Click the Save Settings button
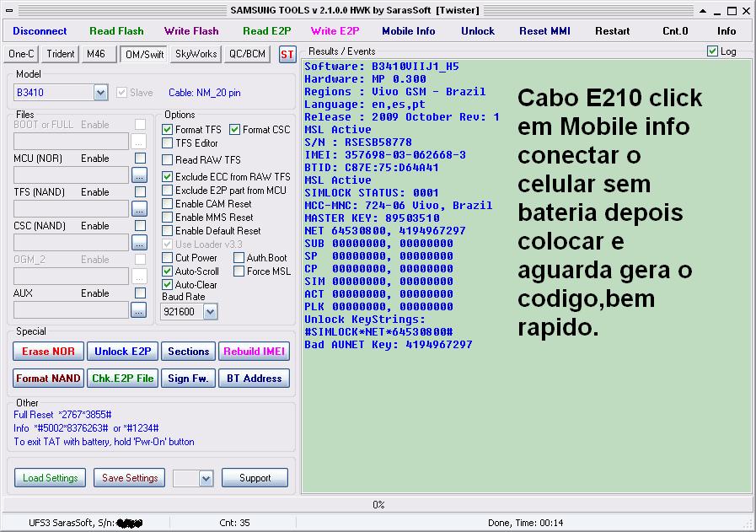The width and height of the screenshot is (756, 532). (130, 478)
